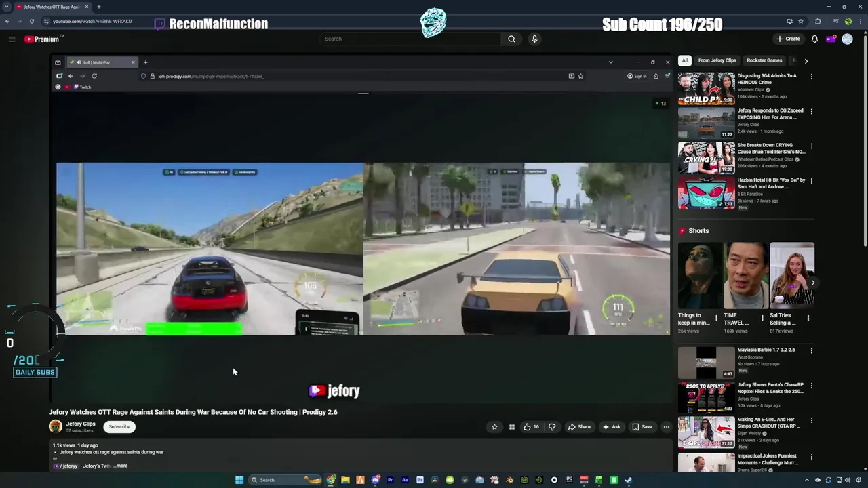Image resolution: width=868 pixels, height=488 pixels.
Task: Open Steam from taskbar
Action: tap(629, 480)
